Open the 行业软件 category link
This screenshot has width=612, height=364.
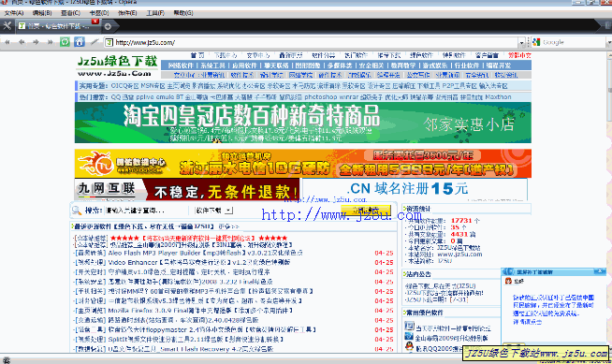tap(467, 66)
